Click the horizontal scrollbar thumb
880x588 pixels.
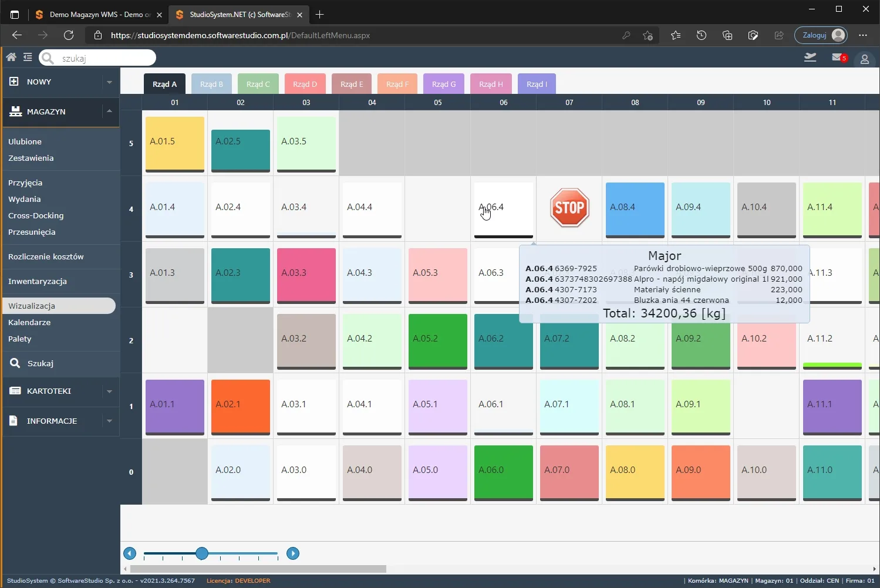tap(258, 569)
